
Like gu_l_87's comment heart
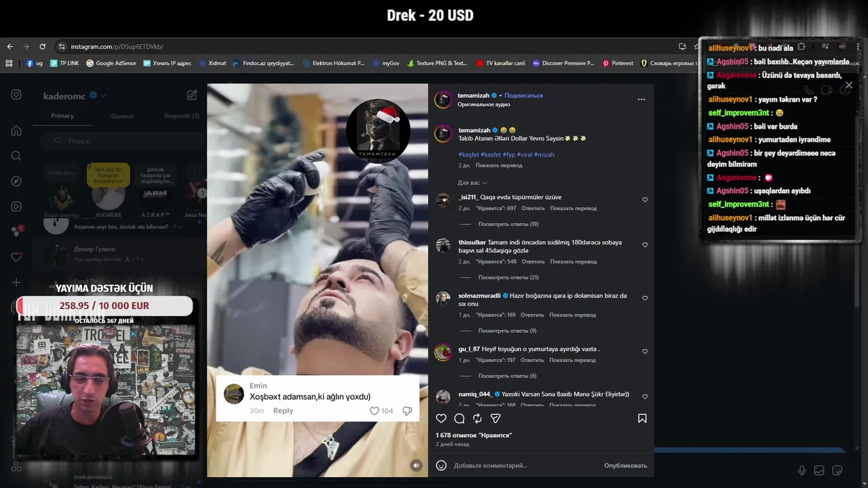click(645, 352)
